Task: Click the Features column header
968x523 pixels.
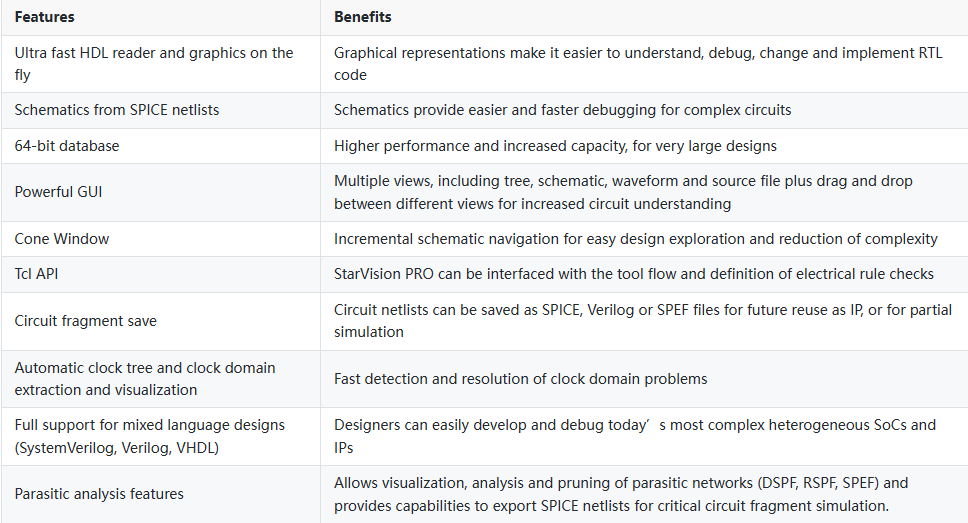Action: click(44, 17)
